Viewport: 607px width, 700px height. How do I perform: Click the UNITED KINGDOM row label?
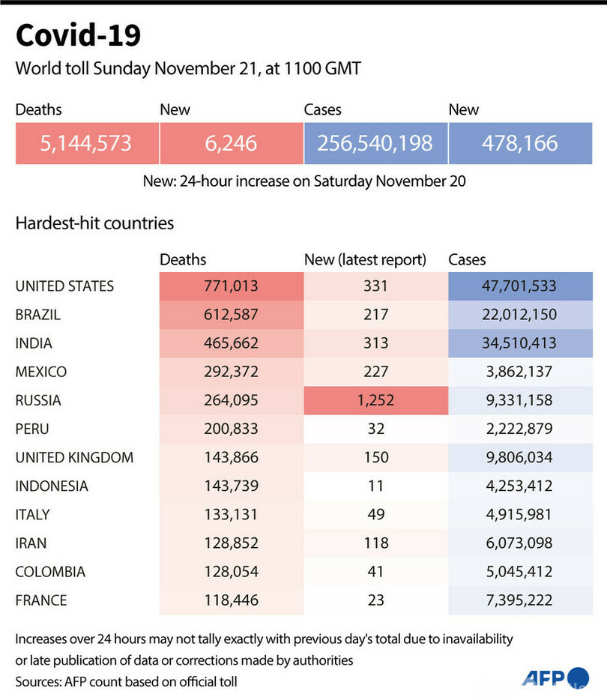click(x=74, y=457)
